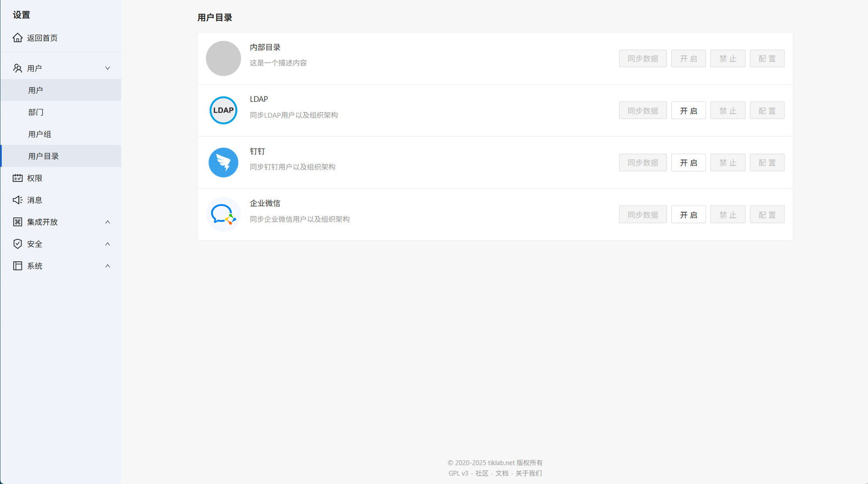Click the LDAP directory logo
868x484 pixels.
pyautogui.click(x=223, y=110)
